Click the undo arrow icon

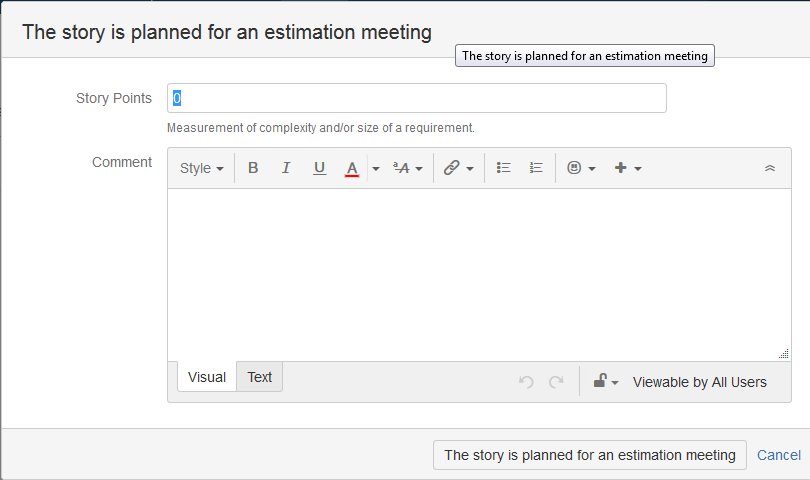526,382
